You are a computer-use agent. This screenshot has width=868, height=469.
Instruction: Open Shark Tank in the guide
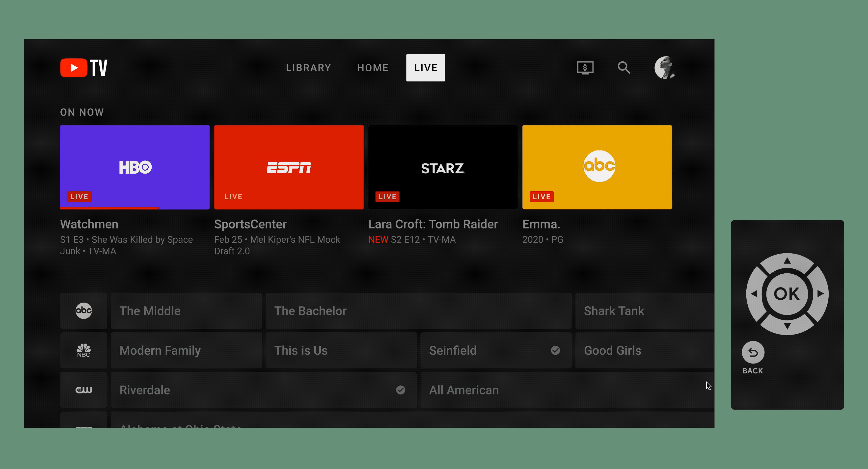(645, 311)
